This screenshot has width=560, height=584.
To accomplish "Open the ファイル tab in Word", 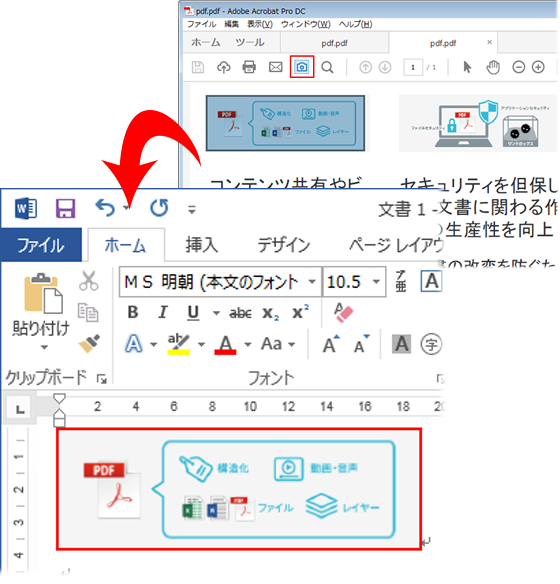I will point(41,245).
